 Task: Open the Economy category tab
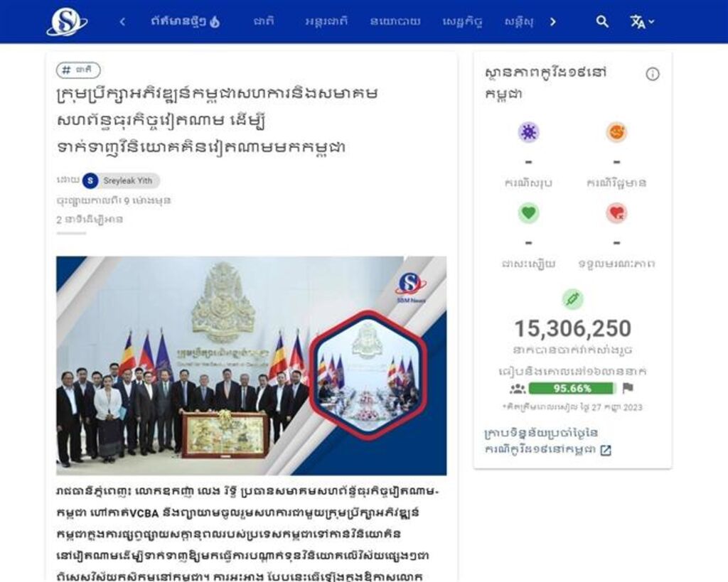pyautogui.click(x=463, y=21)
